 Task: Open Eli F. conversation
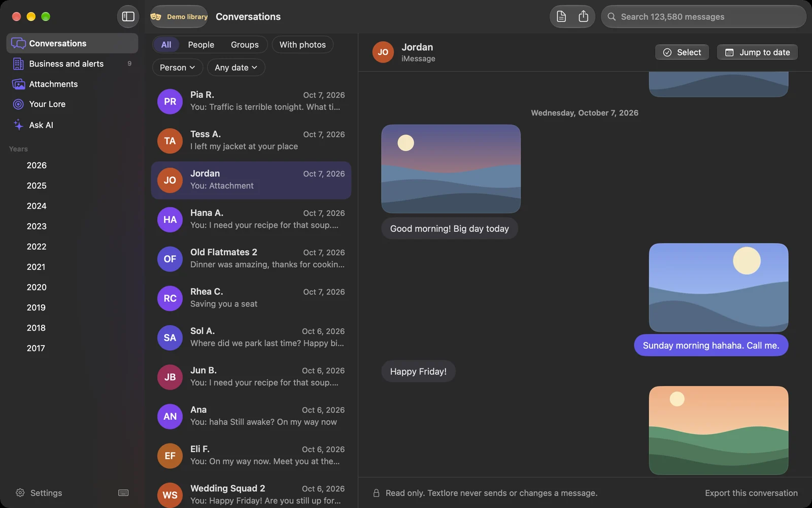point(251,456)
